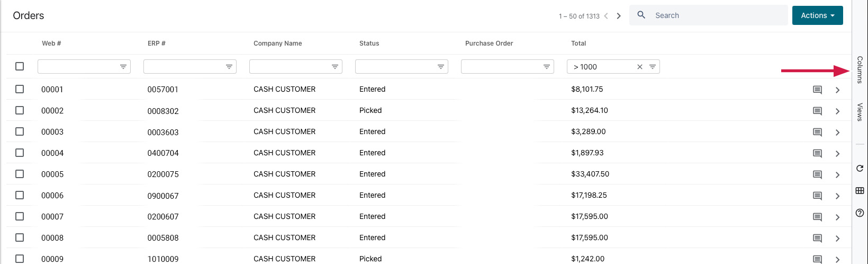
Task: Open comments for order 00005
Action: click(817, 174)
